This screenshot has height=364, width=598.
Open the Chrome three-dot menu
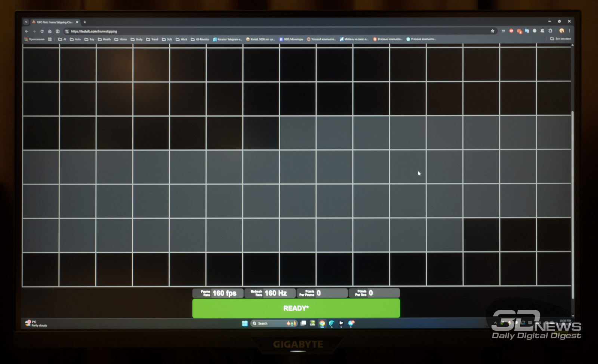[570, 31]
